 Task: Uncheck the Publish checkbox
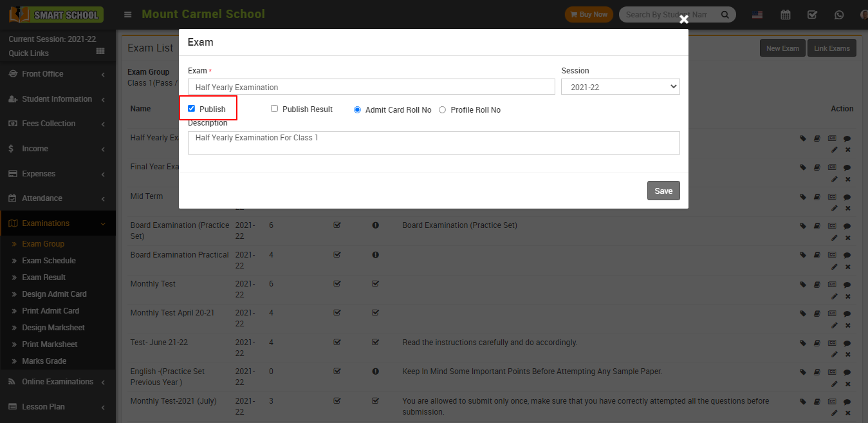[x=191, y=109]
